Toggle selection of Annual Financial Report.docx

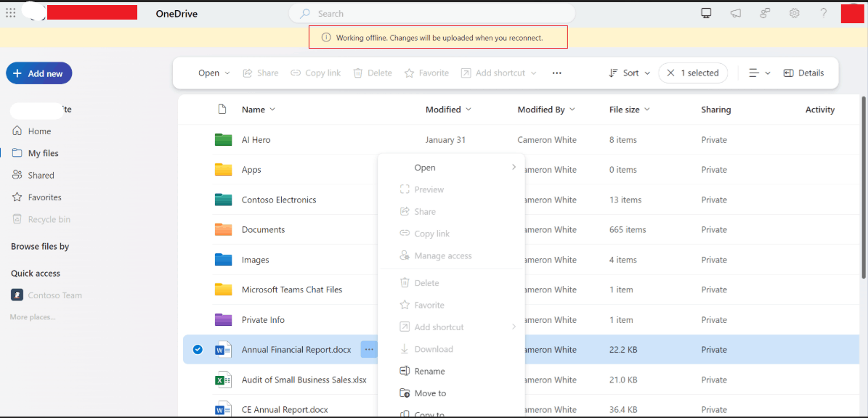point(197,349)
